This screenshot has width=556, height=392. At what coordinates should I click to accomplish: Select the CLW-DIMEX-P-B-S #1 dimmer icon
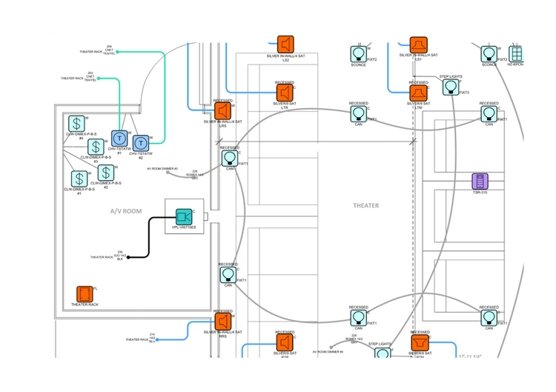point(79,179)
